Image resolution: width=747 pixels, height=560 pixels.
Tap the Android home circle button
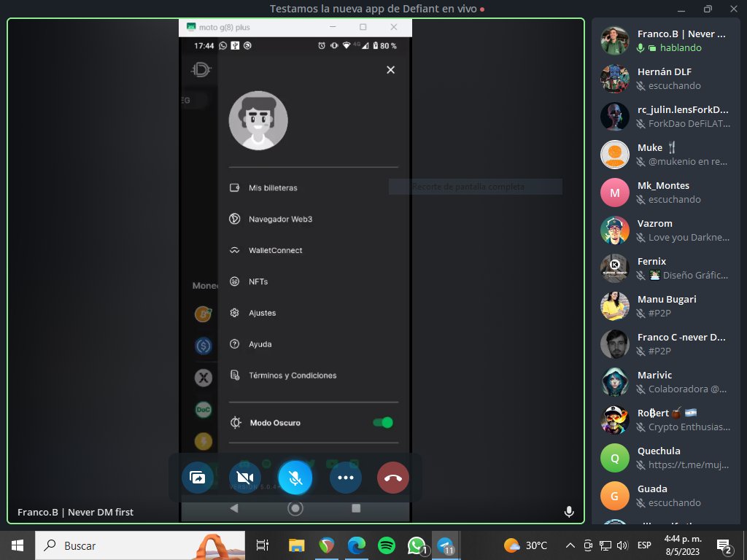(295, 508)
